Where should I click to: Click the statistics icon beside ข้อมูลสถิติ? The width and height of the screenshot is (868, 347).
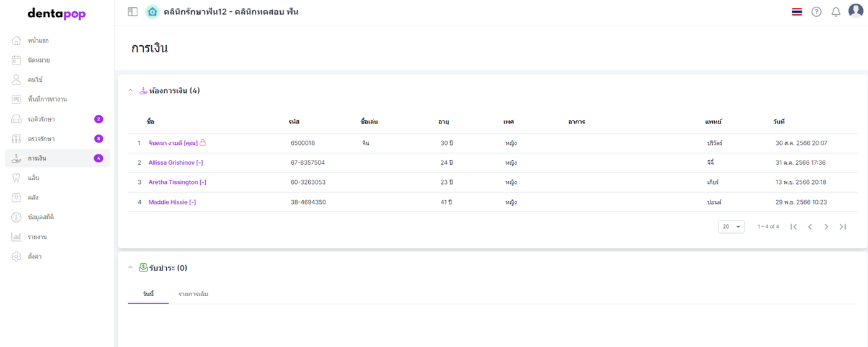17,217
